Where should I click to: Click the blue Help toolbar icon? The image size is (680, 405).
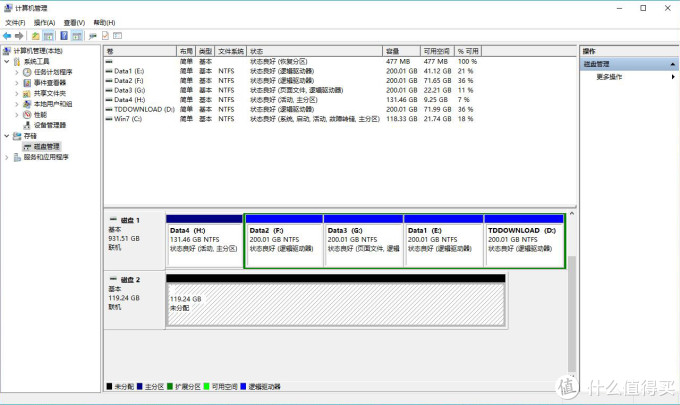point(64,36)
